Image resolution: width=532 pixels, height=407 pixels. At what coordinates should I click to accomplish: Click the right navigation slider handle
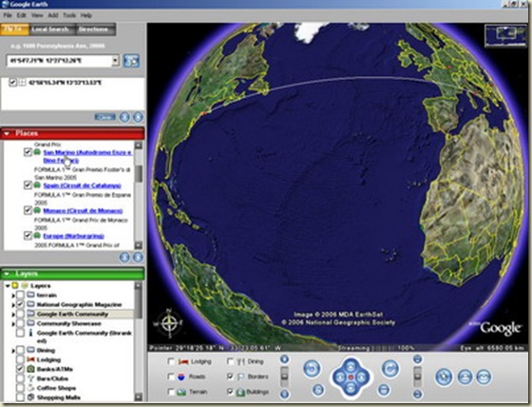[x=418, y=376]
